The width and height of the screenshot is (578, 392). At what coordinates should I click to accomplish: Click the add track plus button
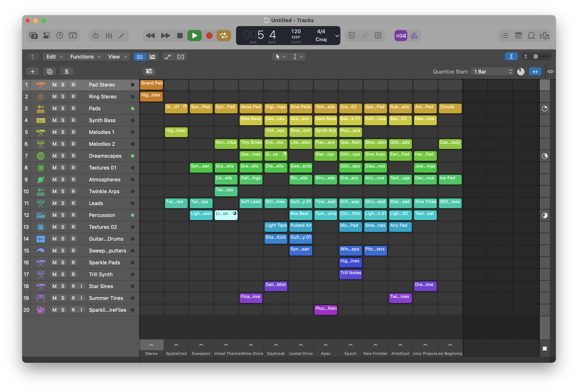[32, 72]
